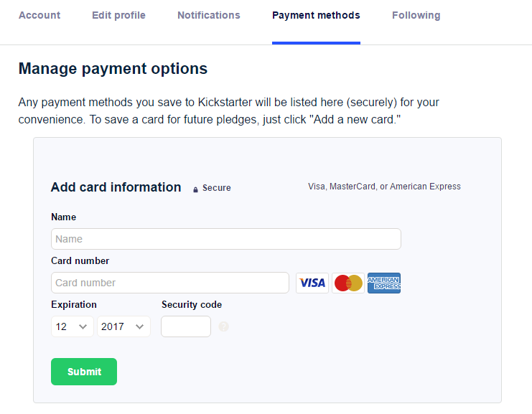Image resolution: width=532 pixels, height=414 pixels.
Task: Switch to the Account tab
Action: (39, 15)
